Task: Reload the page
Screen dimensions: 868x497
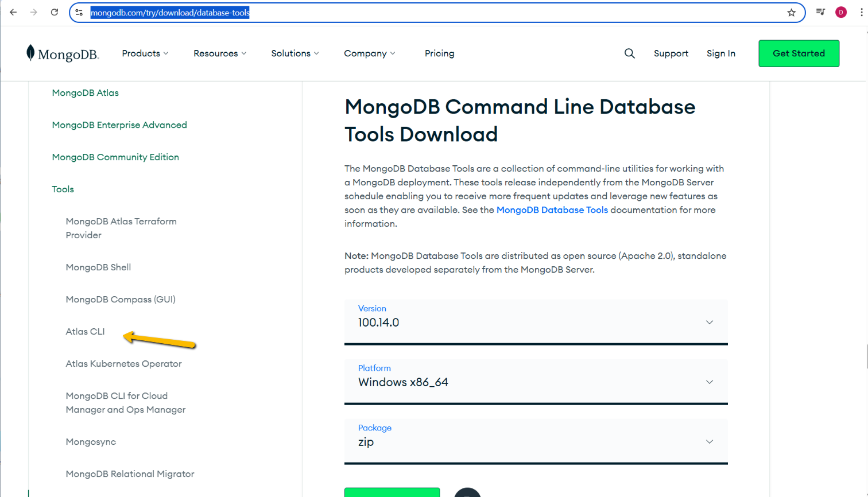Action: coord(54,11)
